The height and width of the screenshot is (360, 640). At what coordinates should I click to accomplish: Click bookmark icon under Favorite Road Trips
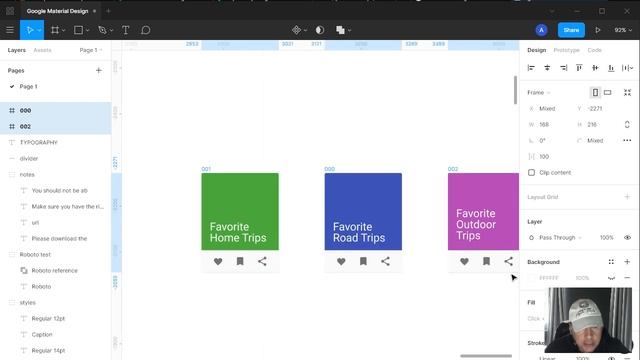coord(363,261)
